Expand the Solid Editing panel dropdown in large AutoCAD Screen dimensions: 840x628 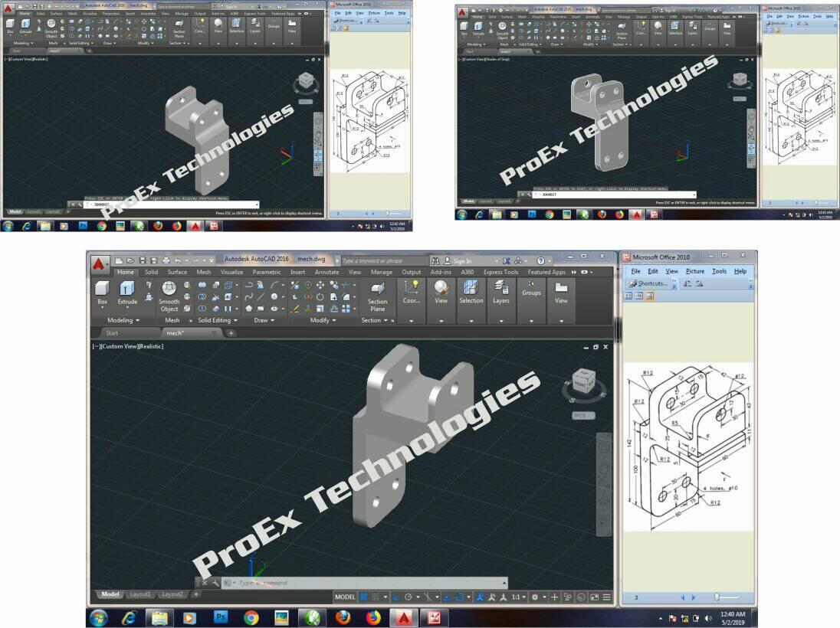point(218,320)
